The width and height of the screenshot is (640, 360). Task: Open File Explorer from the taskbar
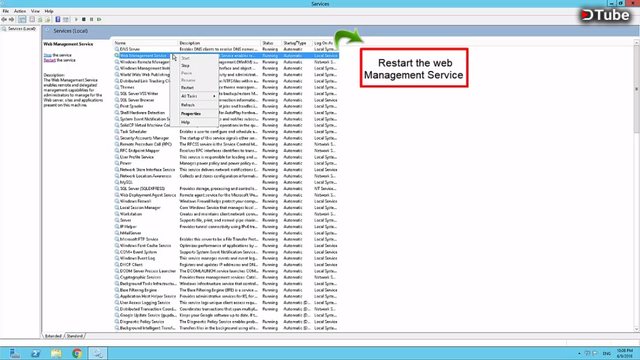56,353
